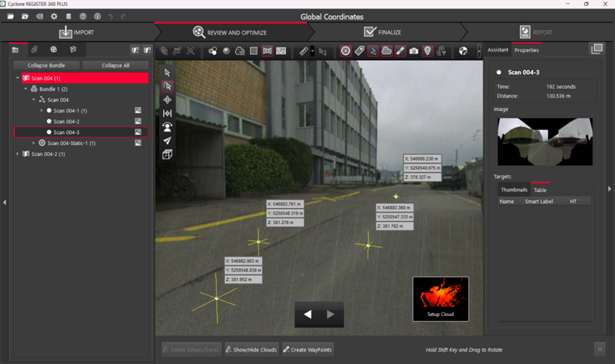Screen dimensions: 615x364
Task: Click the Create WayPoints button
Action: [307, 350]
